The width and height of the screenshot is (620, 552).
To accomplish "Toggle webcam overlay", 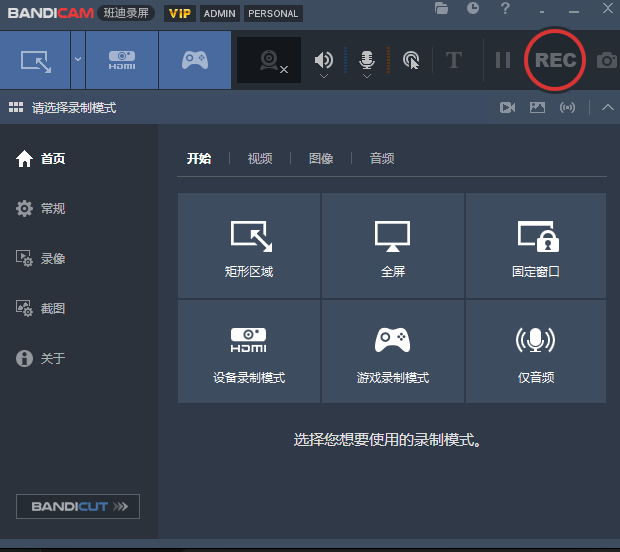I will point(269,60).
